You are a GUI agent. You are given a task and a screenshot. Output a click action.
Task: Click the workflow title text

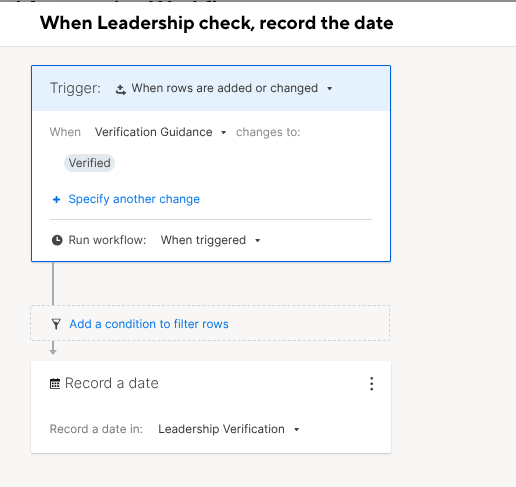pos(217,23)
